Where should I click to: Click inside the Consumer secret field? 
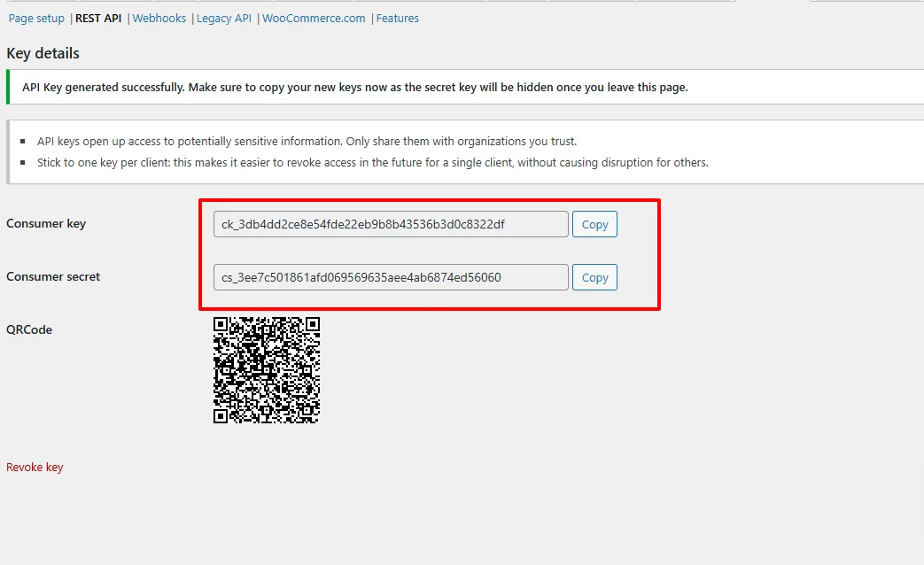[x=391, y=277]
